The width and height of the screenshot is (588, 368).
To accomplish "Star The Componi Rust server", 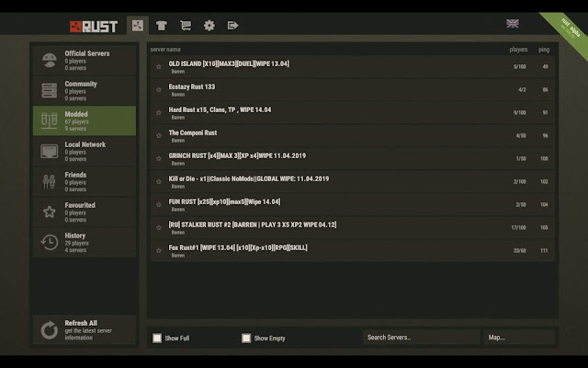I will (x=159, y=135).
